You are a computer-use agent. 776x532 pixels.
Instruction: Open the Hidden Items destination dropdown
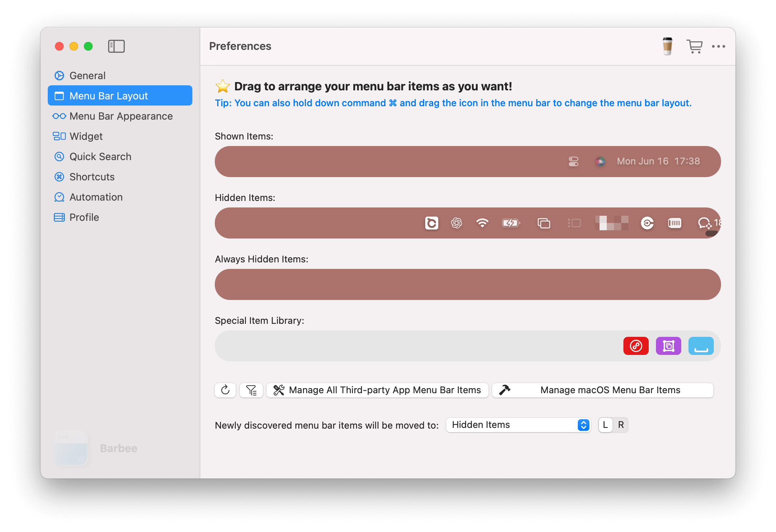pos(518,425)
